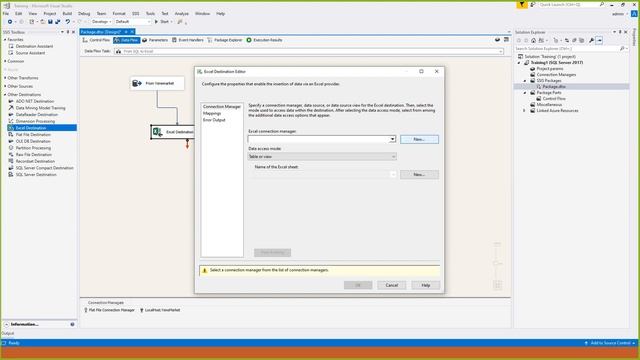The height and width of the screenshot is (360, 640).
Task: Open the Project menu
Action: [x=50, y=13]
